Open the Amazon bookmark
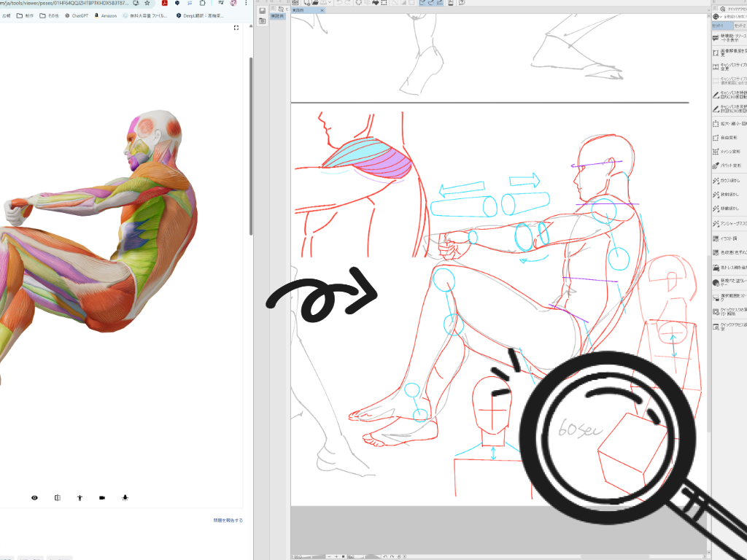 [x=105, y=16]
